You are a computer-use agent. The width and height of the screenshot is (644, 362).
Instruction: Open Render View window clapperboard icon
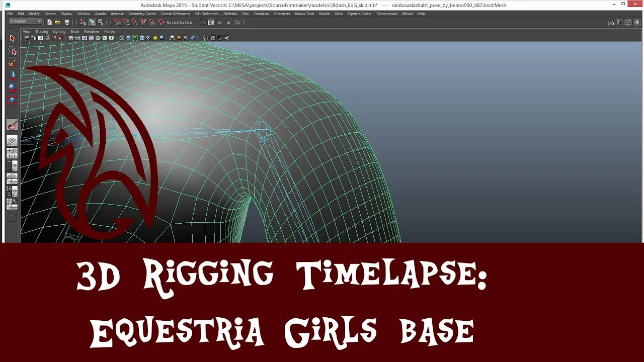tap(210, 22)
